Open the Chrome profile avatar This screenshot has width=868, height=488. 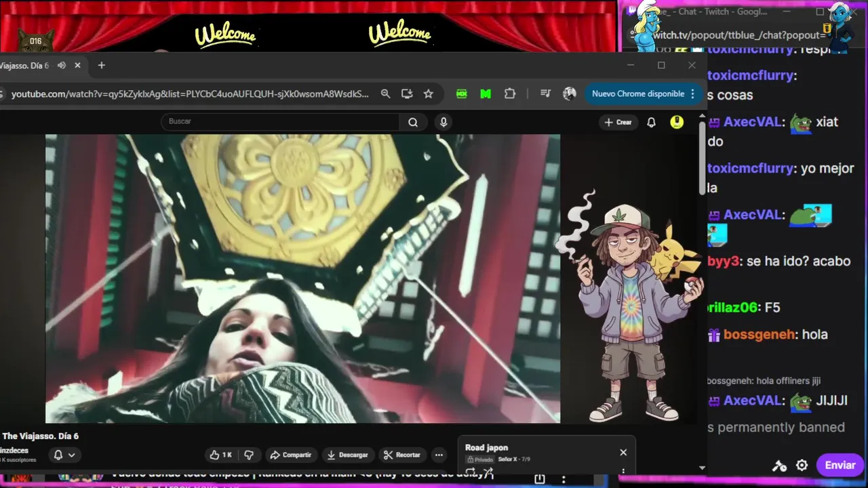pos(570,94)
